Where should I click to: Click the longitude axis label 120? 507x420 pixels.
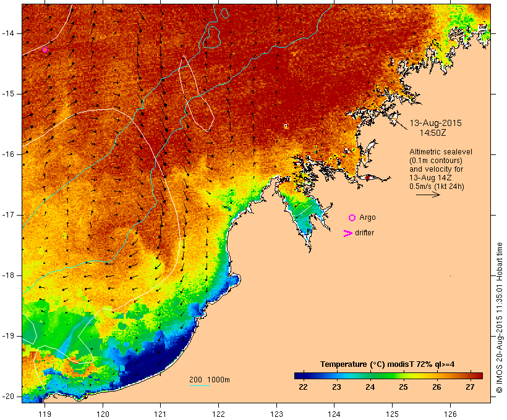[103, 414]
